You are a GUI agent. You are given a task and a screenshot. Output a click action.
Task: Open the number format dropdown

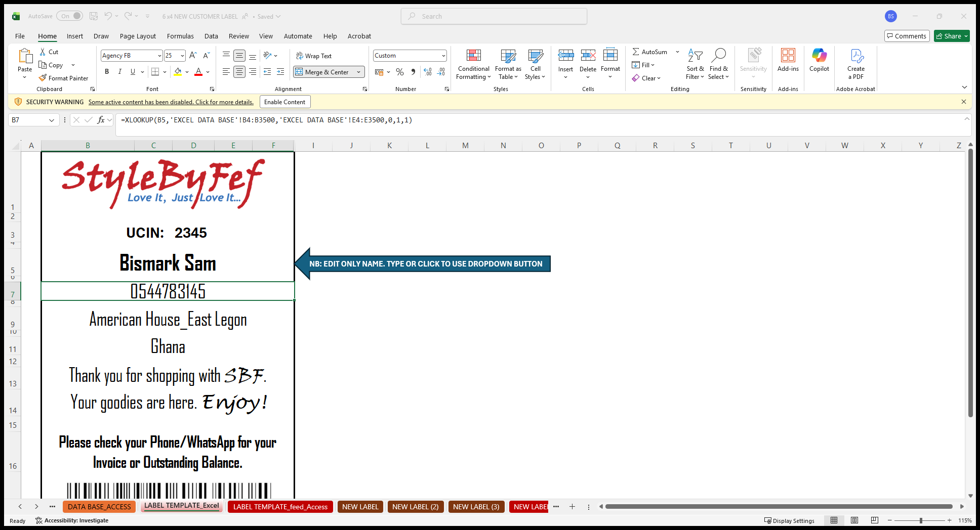click(x=443, y=56)
